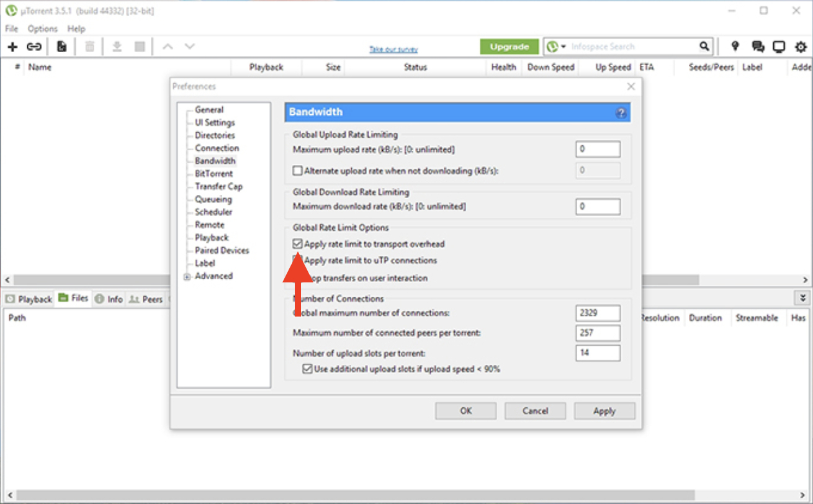
Task: Sort torrent list by Seeds/Peers column
Action: coord(711,67)
